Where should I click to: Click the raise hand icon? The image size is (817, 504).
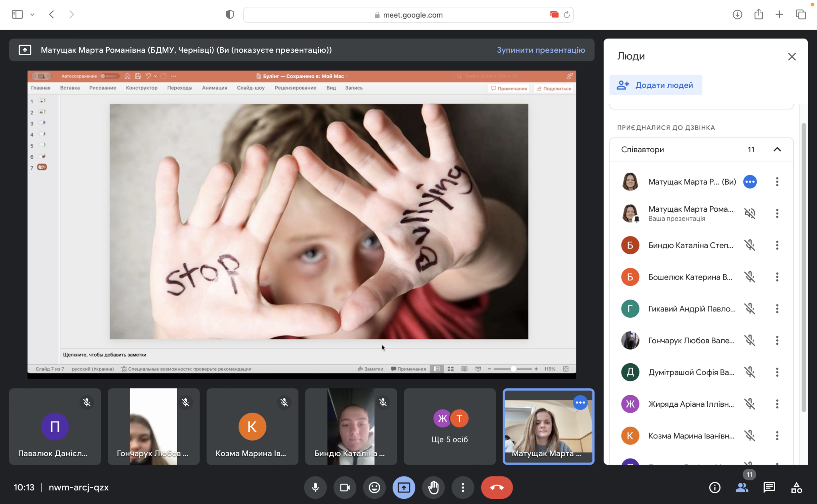433,487
